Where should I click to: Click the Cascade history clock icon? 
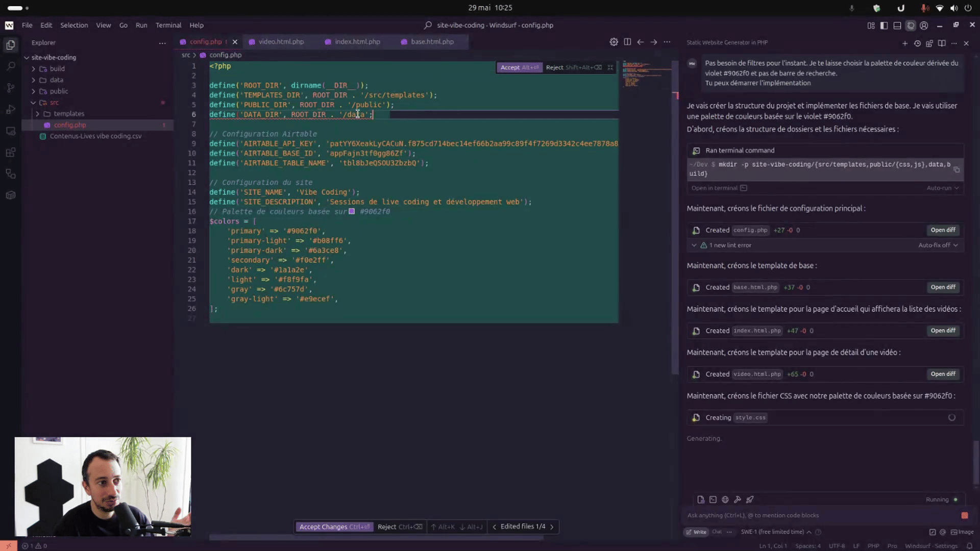click(917, 43)
